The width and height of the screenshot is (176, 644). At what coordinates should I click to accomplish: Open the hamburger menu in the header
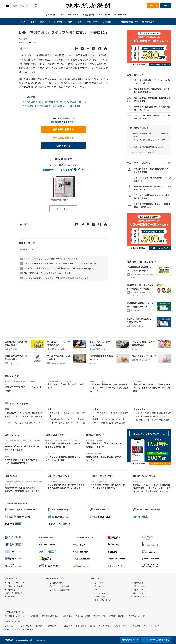point(7,6)
